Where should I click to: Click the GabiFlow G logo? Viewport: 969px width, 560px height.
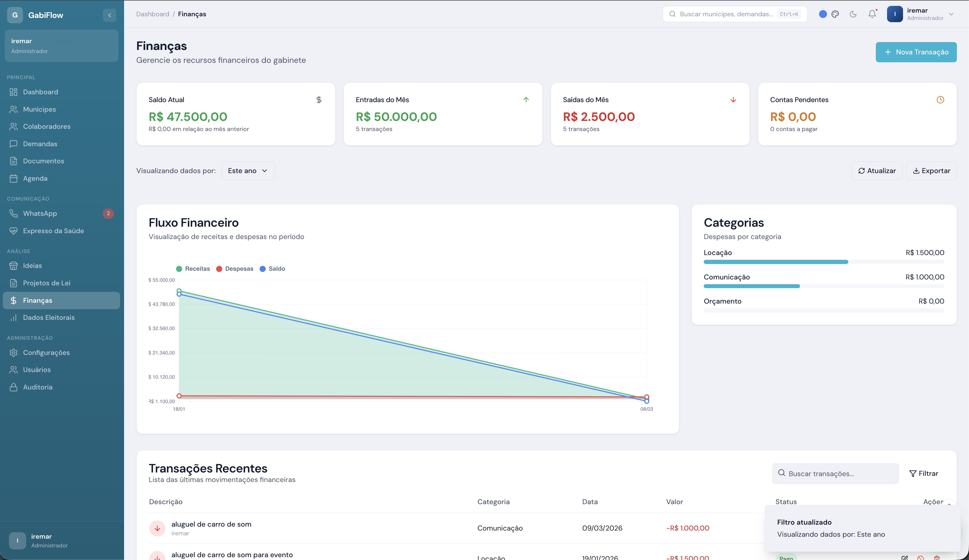pos(15,15)
